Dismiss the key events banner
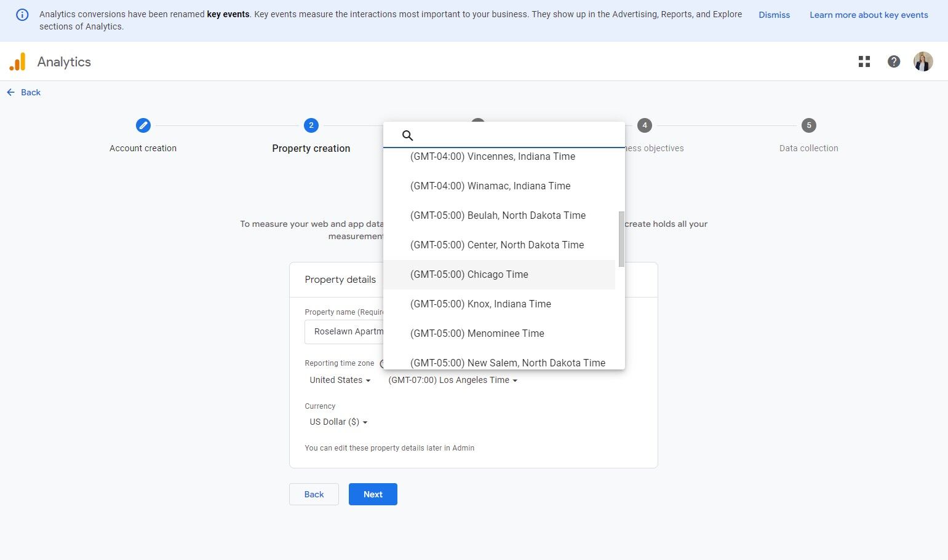This screenshot has height=560, width=948. click(774, 15)
